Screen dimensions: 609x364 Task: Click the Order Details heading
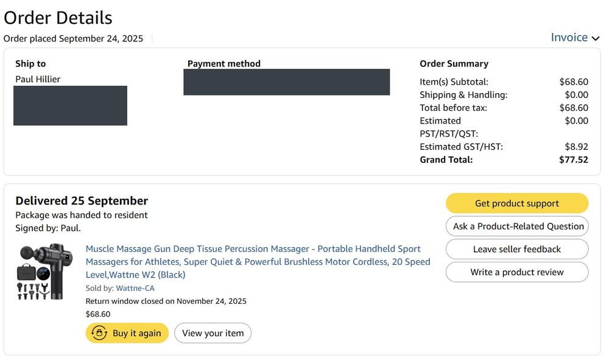(58, 18)
